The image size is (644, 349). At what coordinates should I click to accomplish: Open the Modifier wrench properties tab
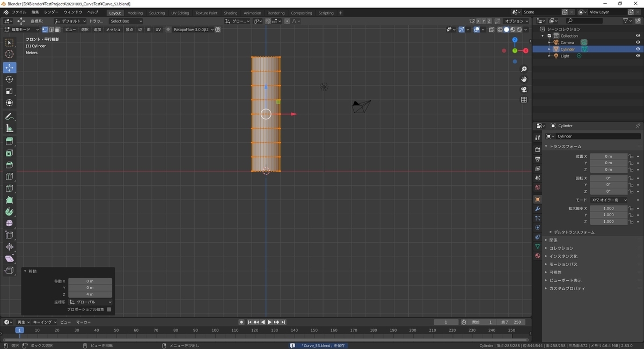coord(537,208)
